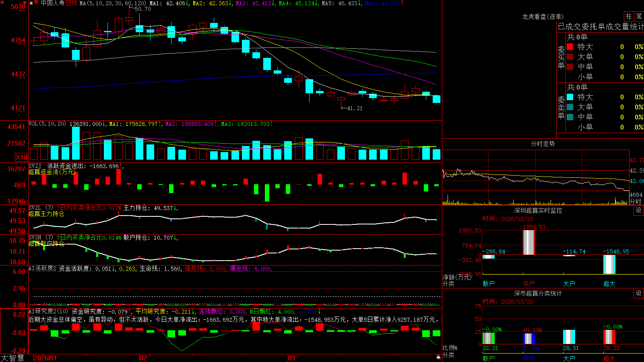Click the 深圳超赢实时监控 panel title

point(538,210)
